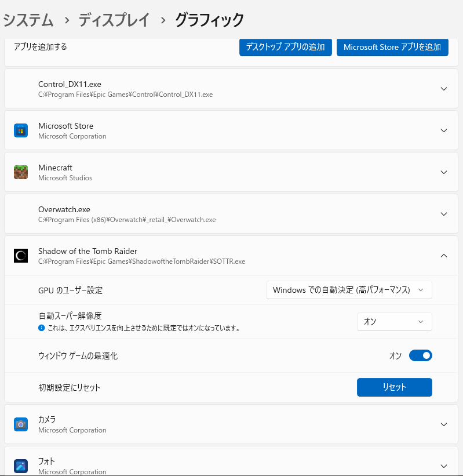Viewport: 463px width, 476px height.
Task: Click the info icon under 自動スーパー解像度
Action: [42, 328]
